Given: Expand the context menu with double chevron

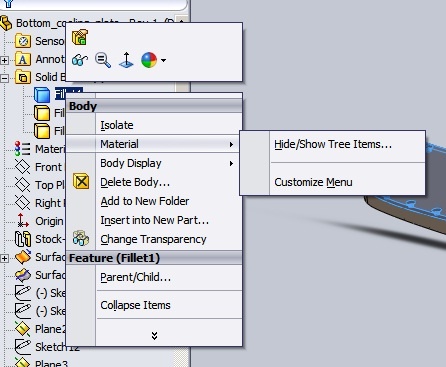Looking at the screenshot, I should coord(154,335).
